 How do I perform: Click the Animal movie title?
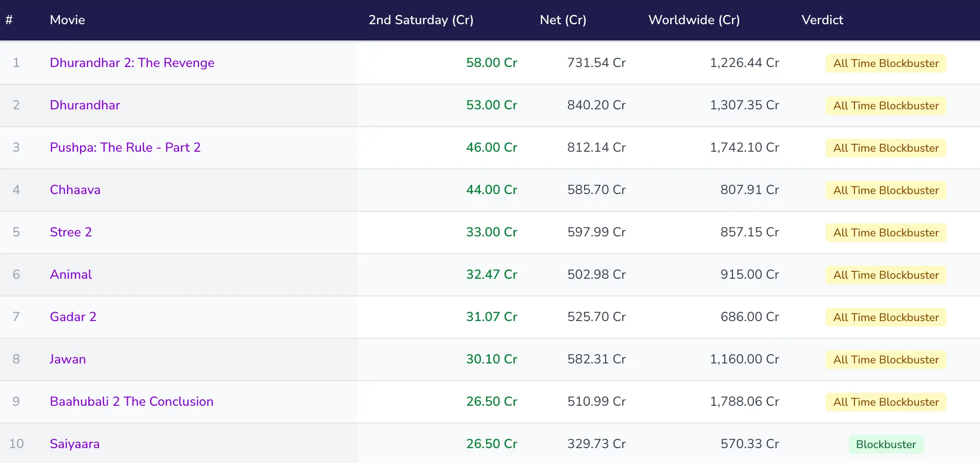(x=71, y=275)
